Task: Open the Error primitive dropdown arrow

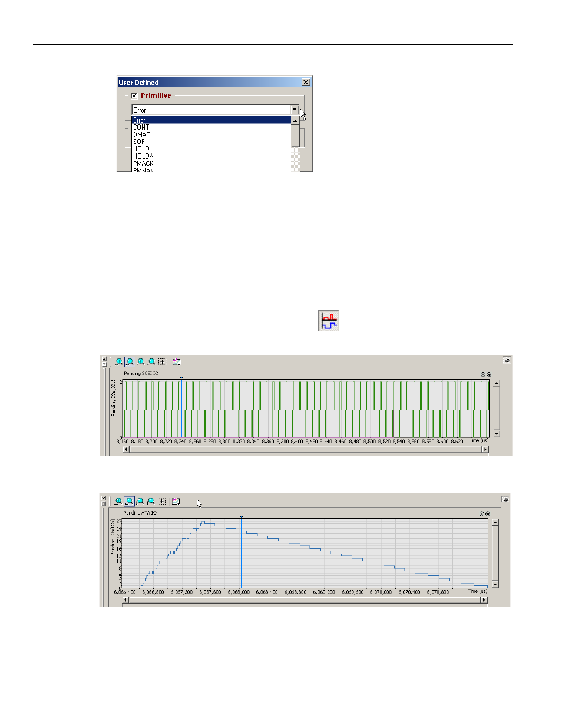Action: tap(295, 110)
